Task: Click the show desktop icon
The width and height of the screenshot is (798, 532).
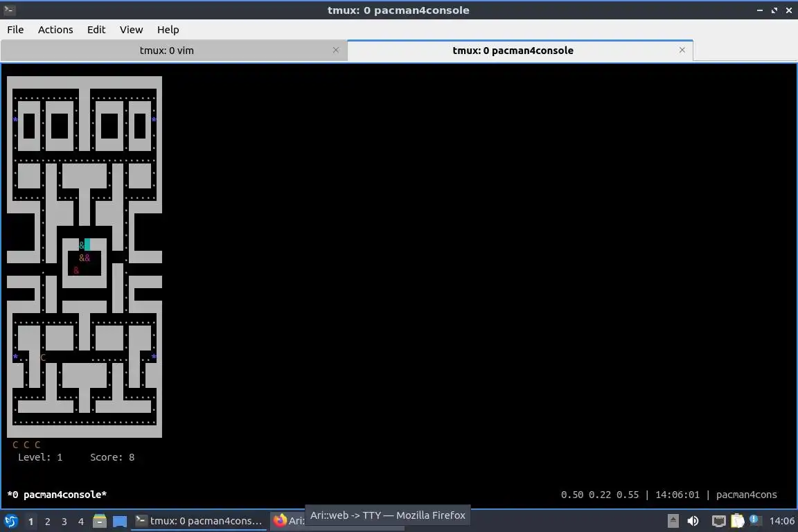Action: pyautogui.click(x=120, y=522)
